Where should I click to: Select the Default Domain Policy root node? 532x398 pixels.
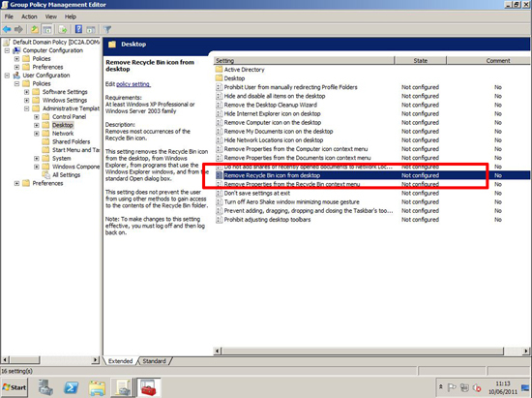(x=56, y=42)
